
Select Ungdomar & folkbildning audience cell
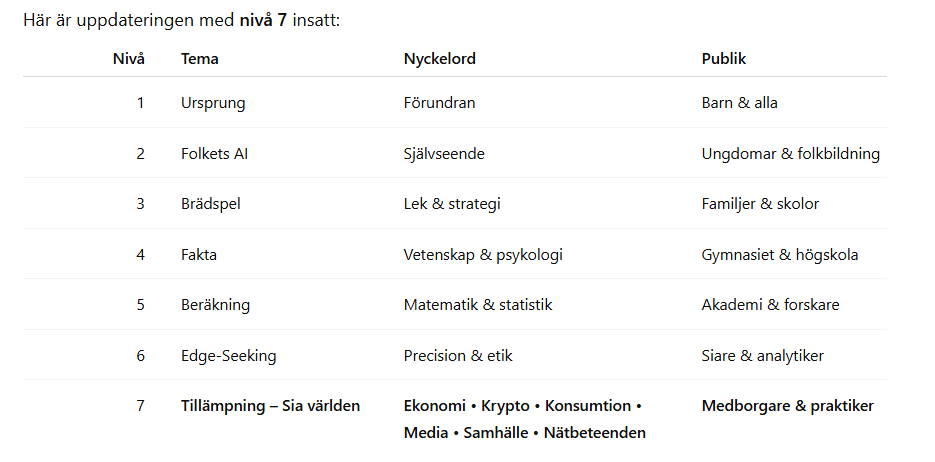pyautogui.click(x=791, y=154)
